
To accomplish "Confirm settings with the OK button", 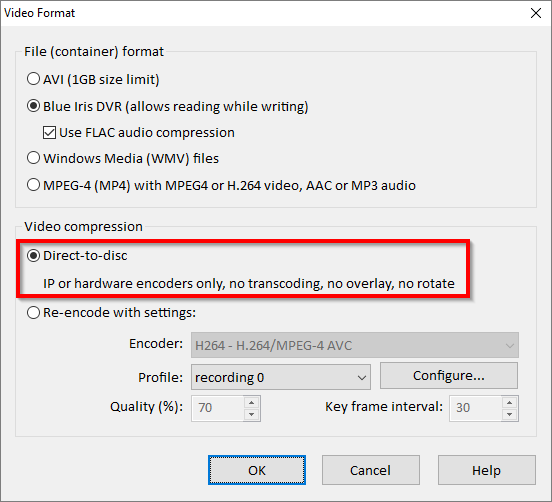I will (257, 470).
